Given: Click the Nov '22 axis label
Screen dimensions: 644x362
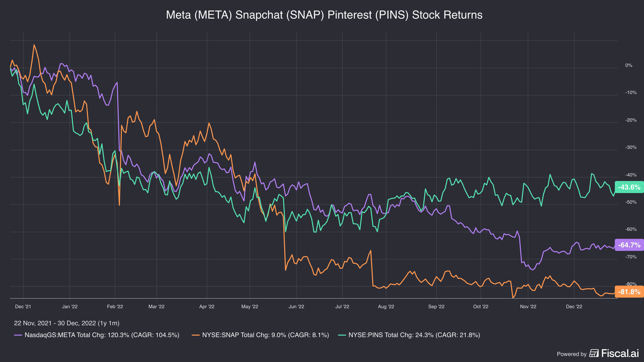Looking at the screenshot, I should [528, 306].
